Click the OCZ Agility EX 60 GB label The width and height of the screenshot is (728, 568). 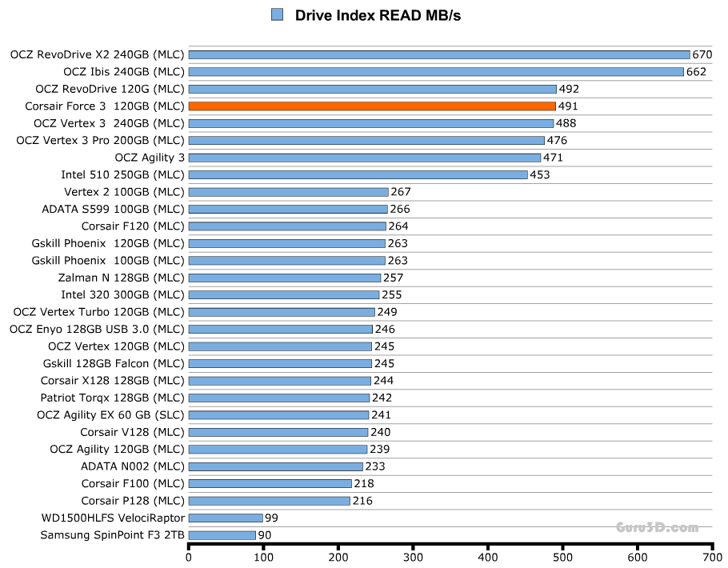[110, 415]
